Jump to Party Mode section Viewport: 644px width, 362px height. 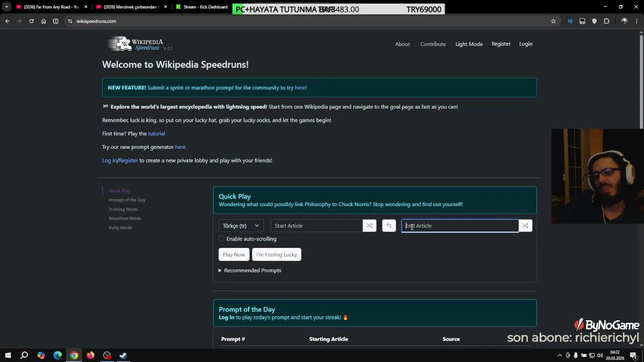[x=120, y=228]
